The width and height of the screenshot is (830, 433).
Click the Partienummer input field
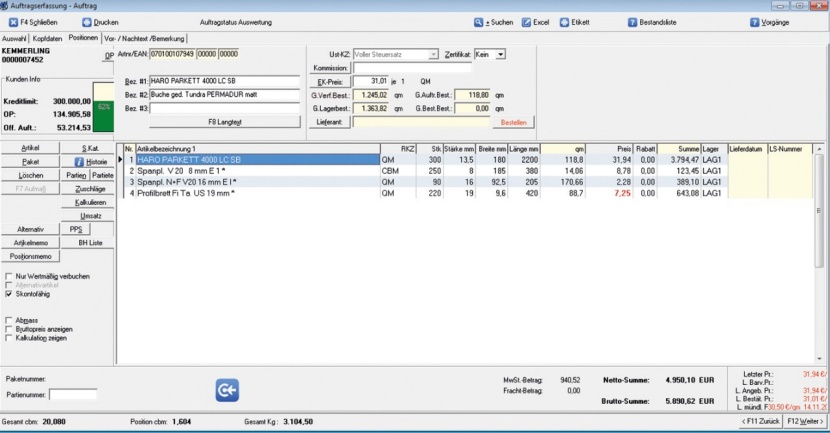click(x=73, y=395)
